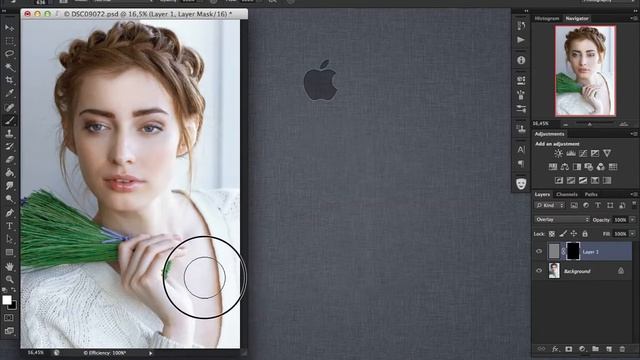Open the Opacity slider arrow
This screenshot has width=640, height=360.
click(x=632, y=220)
